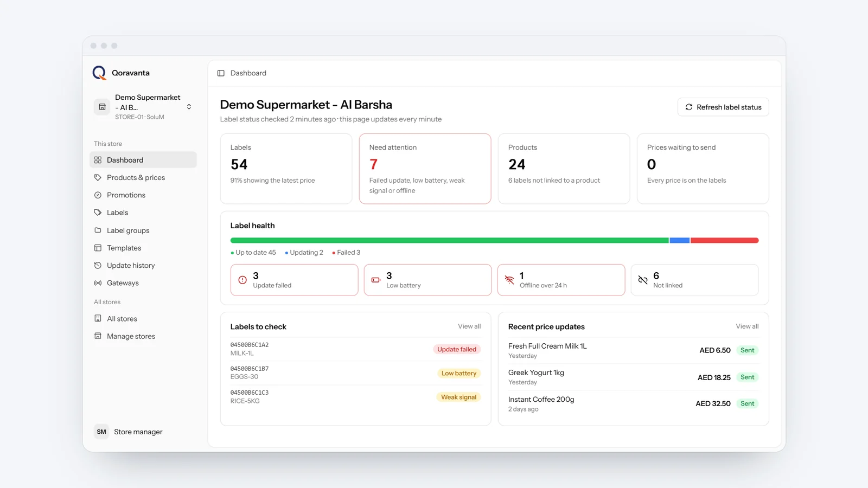
Task: Click Low battery badge for EGGS-30
Action: [x=459, y=373]
